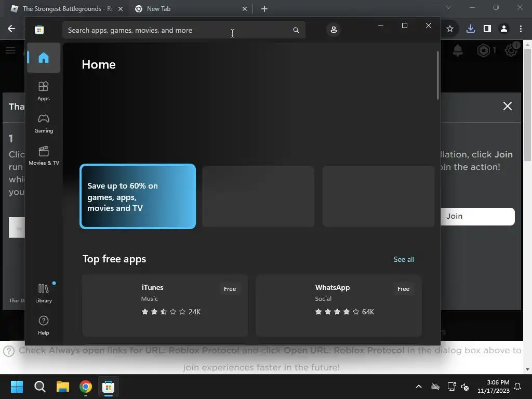532x399 pixels.
Task: Open Help in the Store sidebar
Action: pyautogui.click(x=44, y=325)
